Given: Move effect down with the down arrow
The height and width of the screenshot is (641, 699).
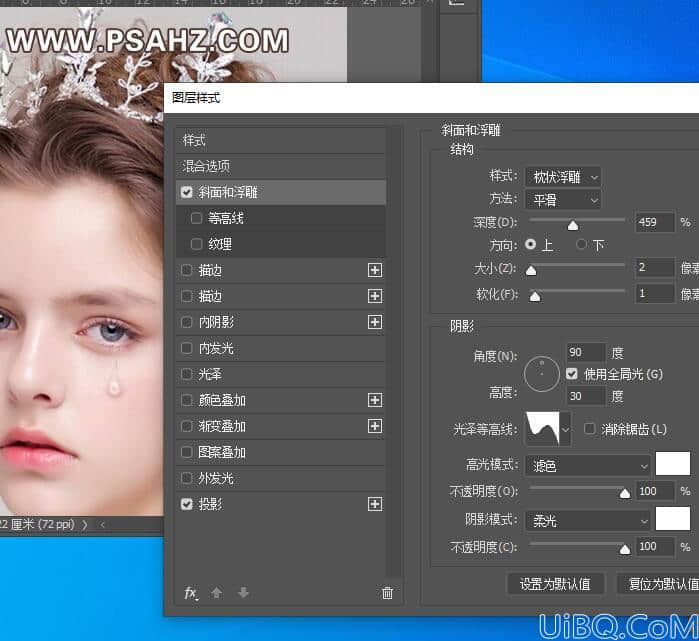Looking at the screenshot, I should (243, 592).
